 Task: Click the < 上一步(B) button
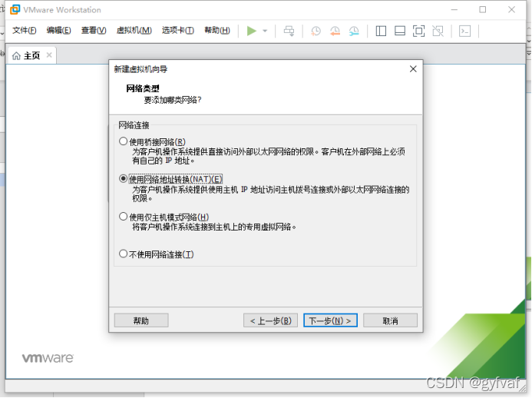pyautogui.click(x=270, y=320)
